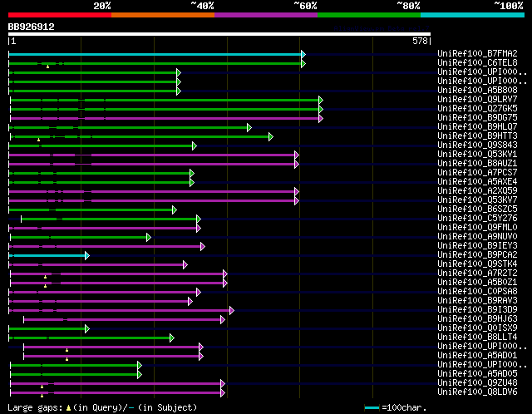Select the UniRef100_A5AXE4 label

(x=477, y=182)
